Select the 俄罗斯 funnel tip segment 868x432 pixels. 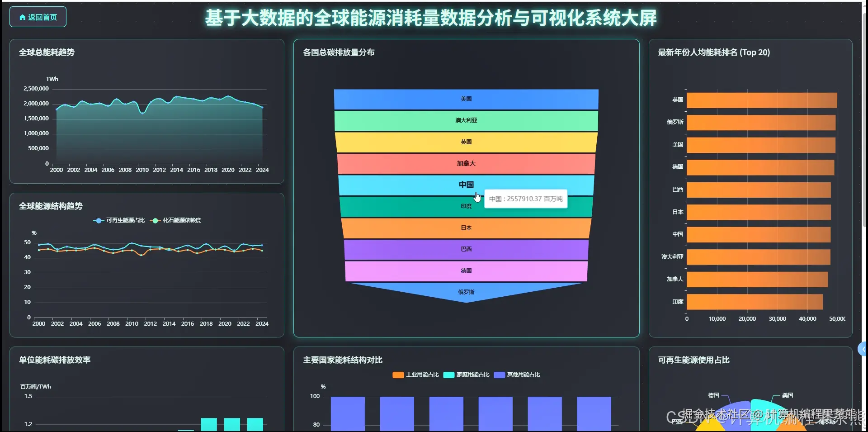click(x=466, y=292)
